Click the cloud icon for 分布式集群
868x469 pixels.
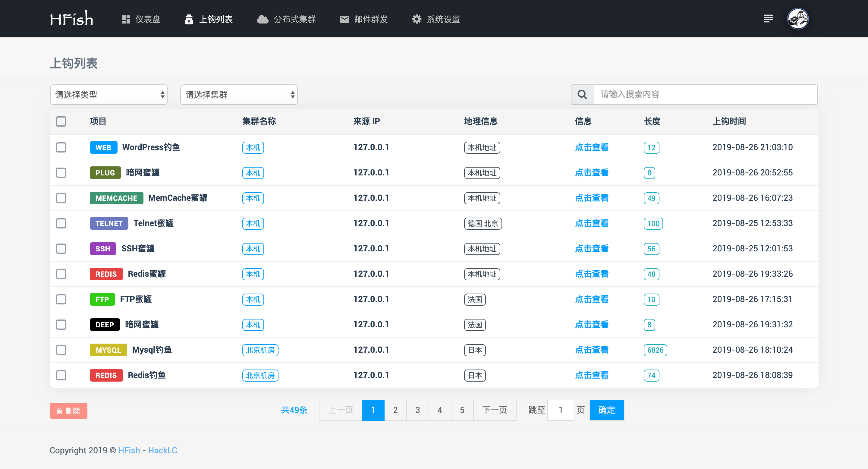pos(263,19)
